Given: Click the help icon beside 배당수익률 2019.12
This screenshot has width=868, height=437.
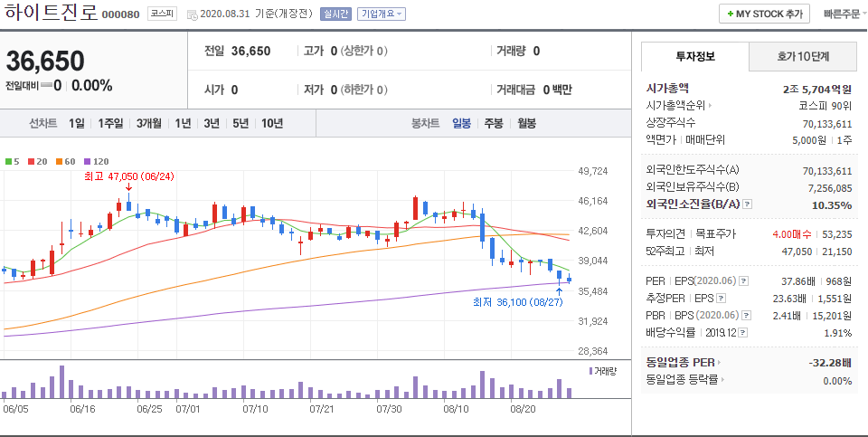Looking at the screenshot, I should (x=743, y=333).
